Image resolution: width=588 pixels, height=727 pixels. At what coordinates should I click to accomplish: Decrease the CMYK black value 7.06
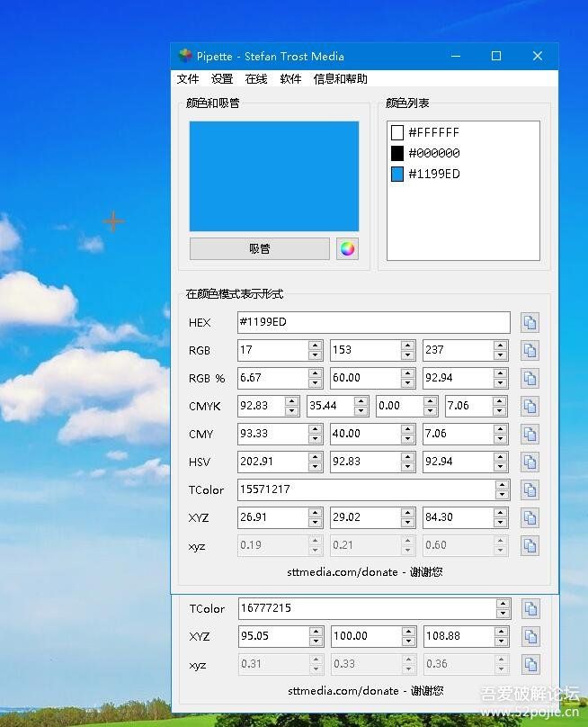(x=500, y=411)
